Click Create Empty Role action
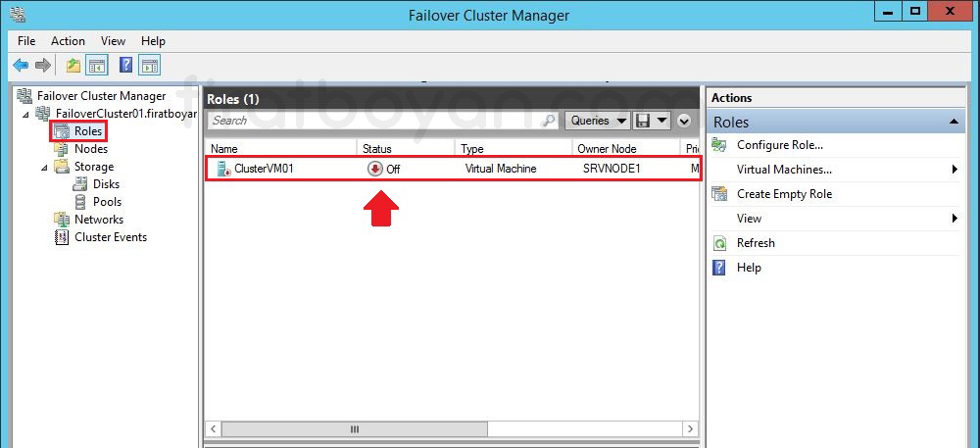 (x=784, y=194)
